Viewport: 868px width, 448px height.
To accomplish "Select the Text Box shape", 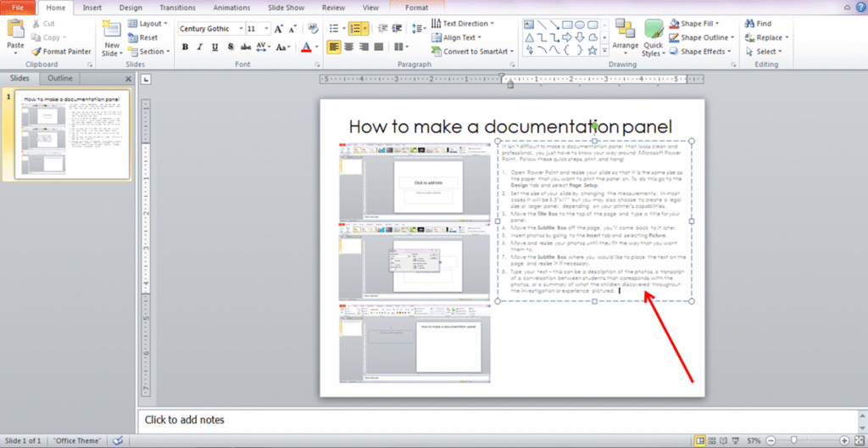I will pyautogui.click(x=529, y=25).
